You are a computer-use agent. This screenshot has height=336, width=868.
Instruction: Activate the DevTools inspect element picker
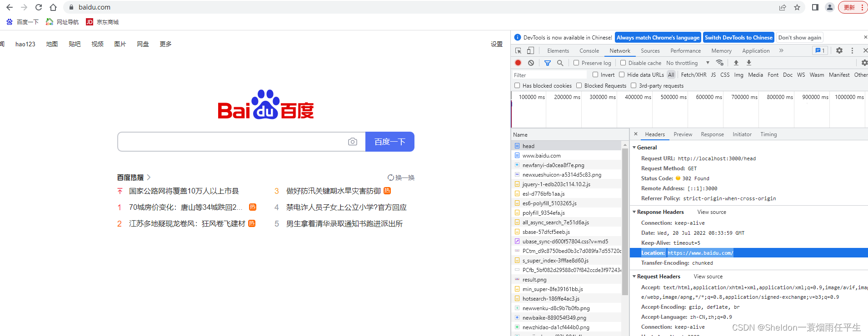pos(519,51)
